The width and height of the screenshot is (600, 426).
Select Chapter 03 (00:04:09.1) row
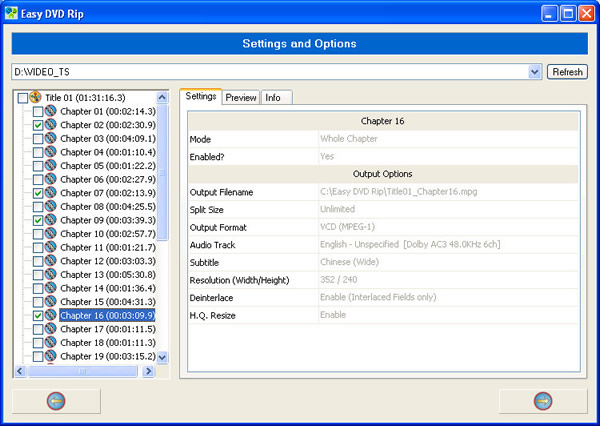(x=108, y=139)
